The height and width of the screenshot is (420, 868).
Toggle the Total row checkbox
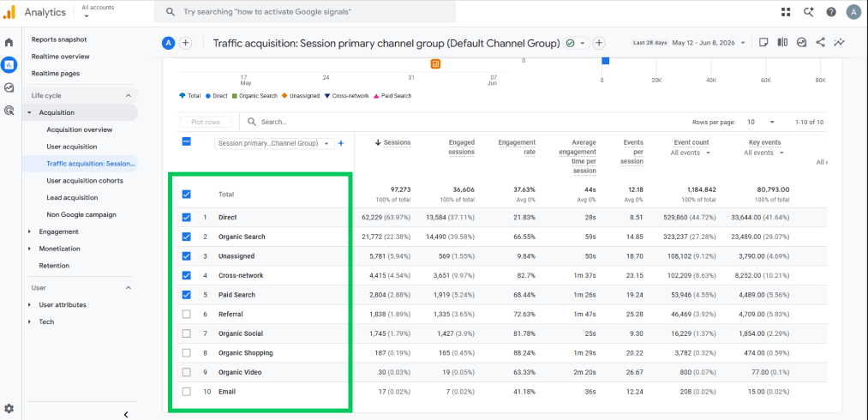pyautogui.click(x=187, y=195)
